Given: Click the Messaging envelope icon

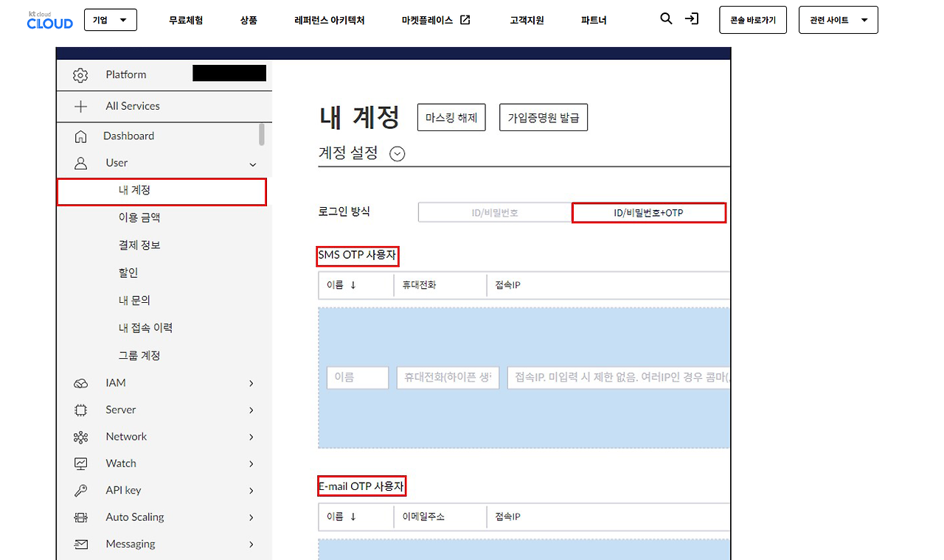Looking at the screenshot, I should point(80,545).
